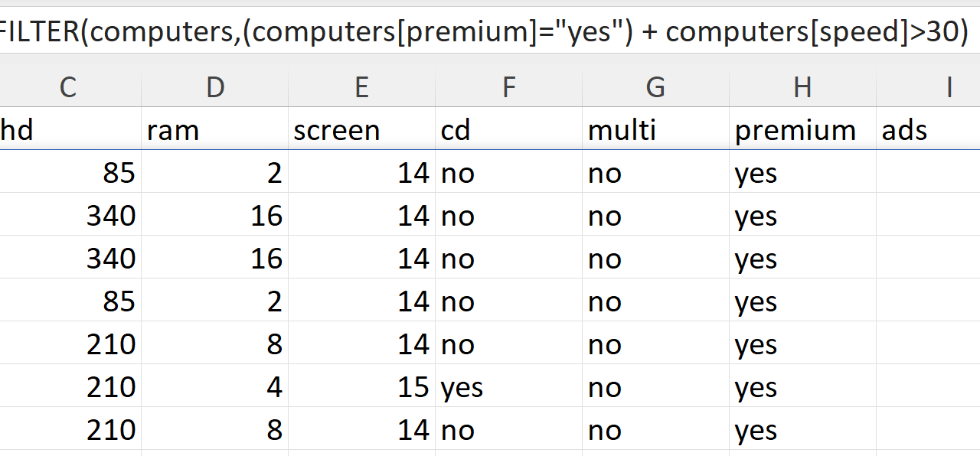980x456 pixels.
Task: Click the "premium" field header cell
Action: tap(802, 131)
